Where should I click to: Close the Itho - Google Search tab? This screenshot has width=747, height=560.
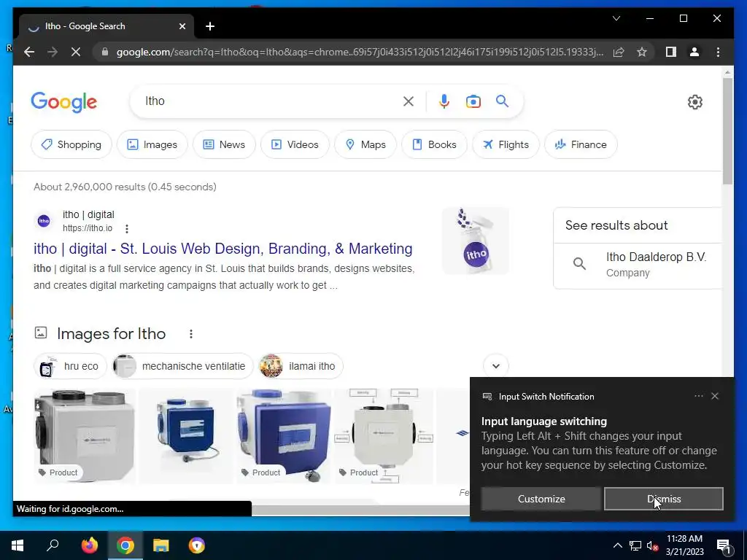pos(182,26)
